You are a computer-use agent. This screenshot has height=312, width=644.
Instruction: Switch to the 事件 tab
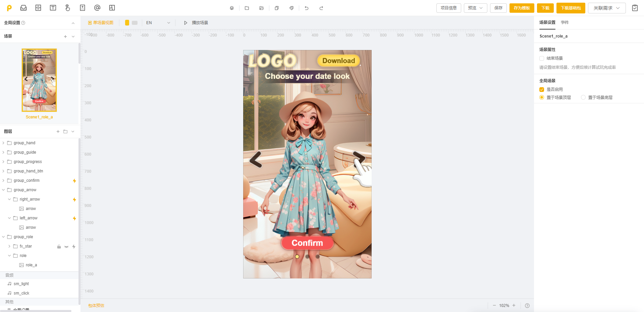pyautogui.click(x=565, y=22)
